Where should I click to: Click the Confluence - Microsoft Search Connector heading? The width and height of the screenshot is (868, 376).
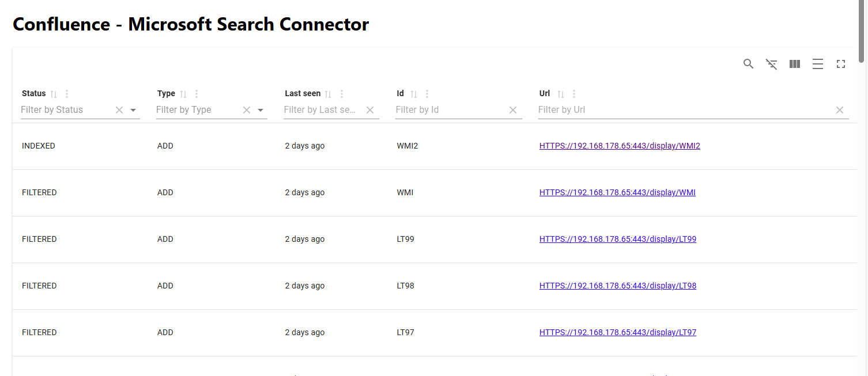click(x=191, y=24)
